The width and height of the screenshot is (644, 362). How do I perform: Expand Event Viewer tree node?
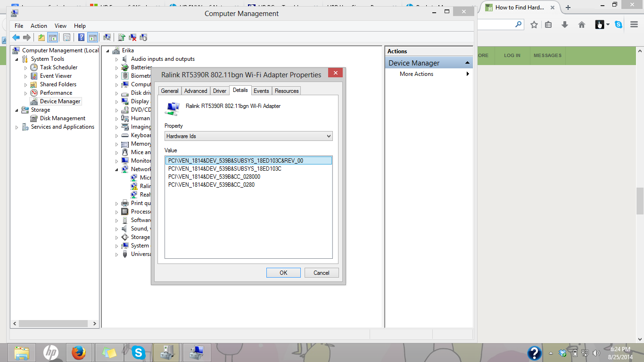26,76
